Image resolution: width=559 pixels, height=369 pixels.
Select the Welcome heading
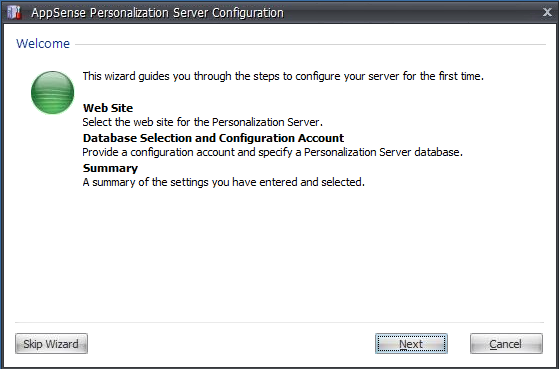43,43
